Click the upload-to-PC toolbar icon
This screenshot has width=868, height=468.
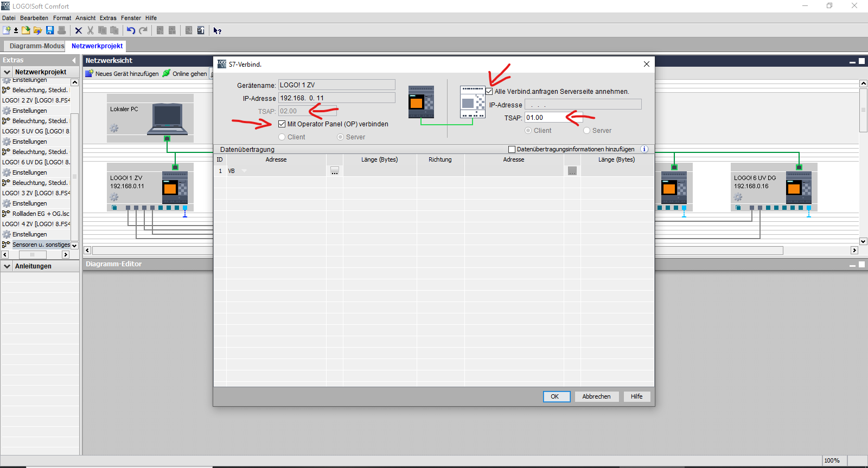(201, 30)
